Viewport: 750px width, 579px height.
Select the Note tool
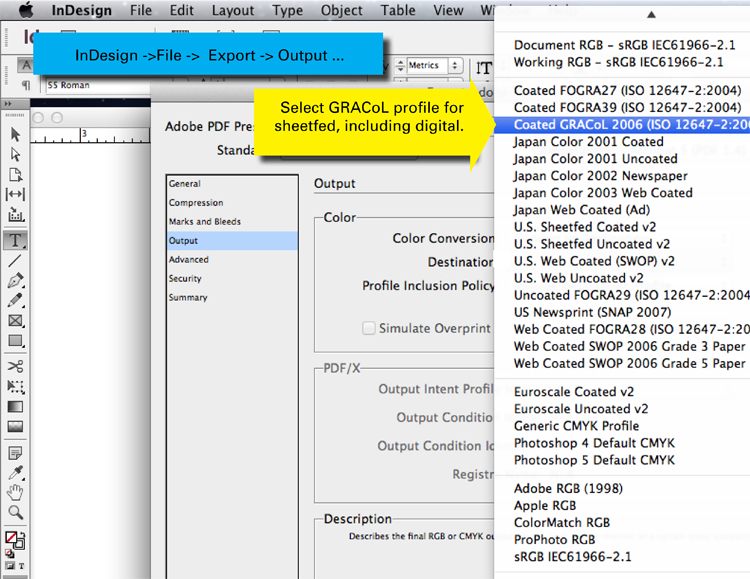(x=15, y=452)
